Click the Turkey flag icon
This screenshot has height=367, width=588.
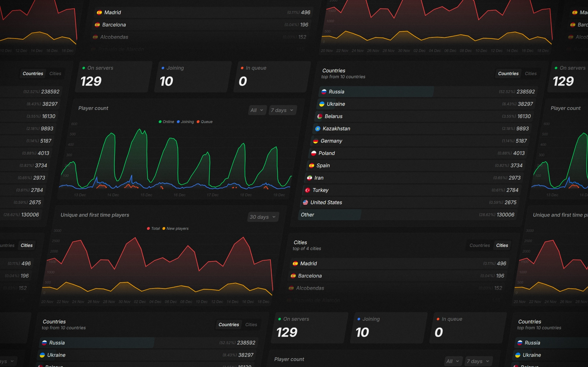coord(308,190)
